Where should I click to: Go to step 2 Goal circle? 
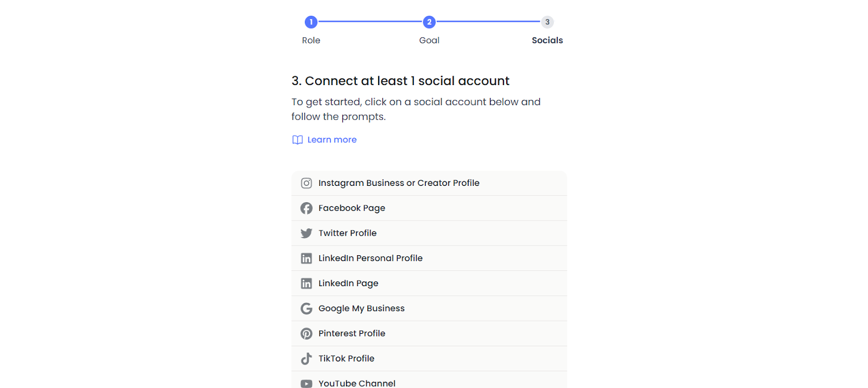(x=429, y=22)
